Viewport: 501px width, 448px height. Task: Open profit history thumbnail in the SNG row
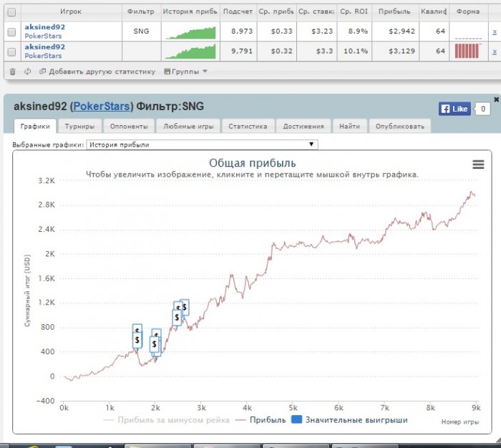tap(191, 33)
